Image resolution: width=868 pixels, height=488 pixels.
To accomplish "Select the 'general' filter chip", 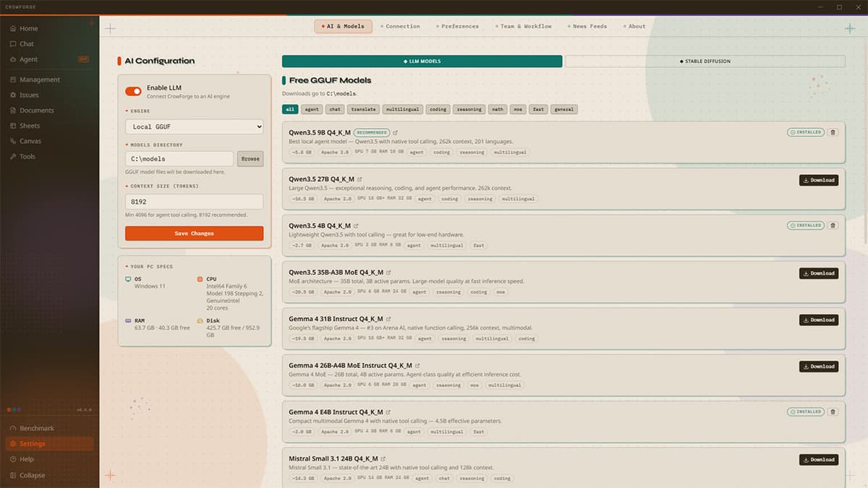I will click(563, 109).
